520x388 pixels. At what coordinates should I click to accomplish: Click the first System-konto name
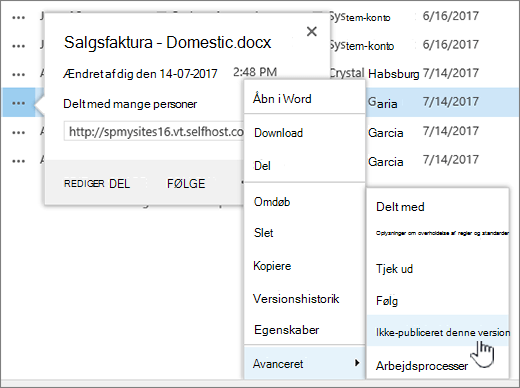360,17
